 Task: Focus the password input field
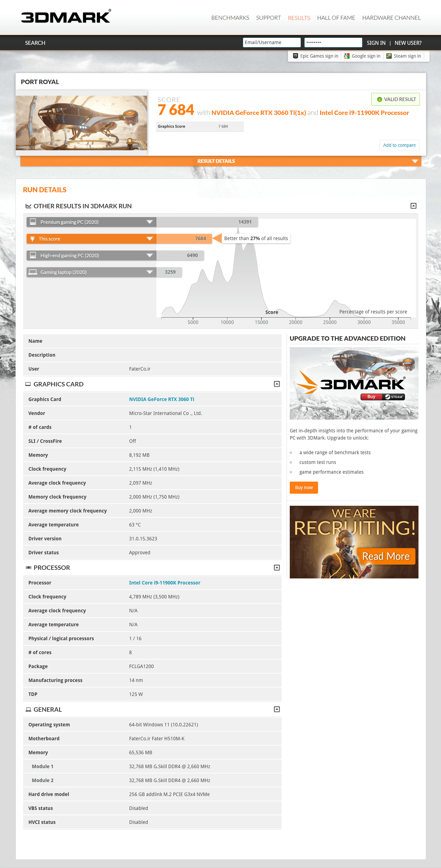coord(333,42)
